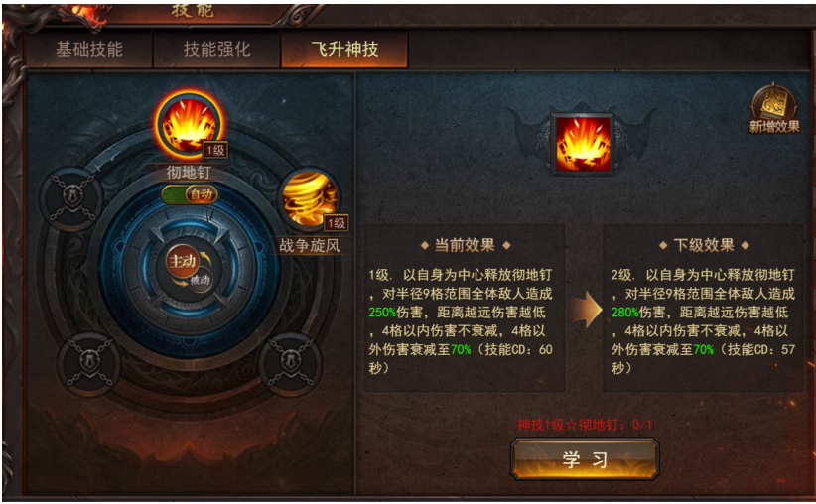Click the locked skill slot at lower right
The image size is (816, 504).
coord(291,361)
